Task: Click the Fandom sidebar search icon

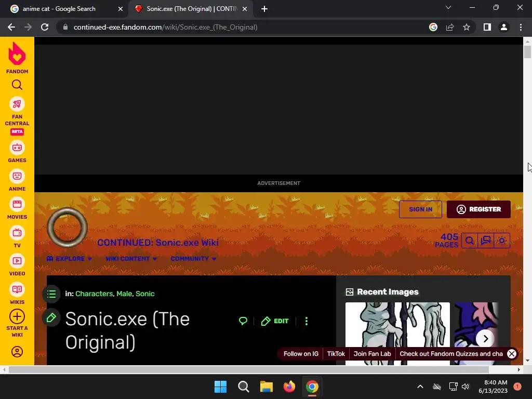Action: pyautogui.click(x=17, y=85)
